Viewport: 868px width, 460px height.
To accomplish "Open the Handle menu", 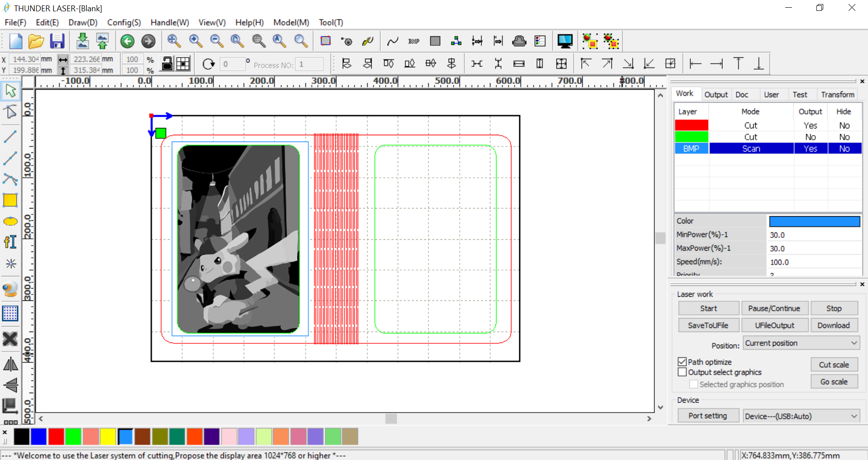I will pyautogui.click(x=170, y=22).
